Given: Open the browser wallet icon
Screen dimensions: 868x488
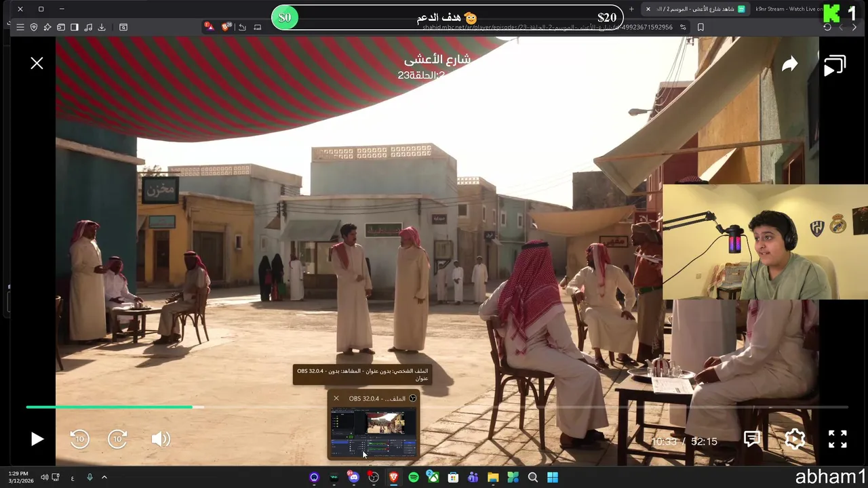Looking at the screenshot, I should pyautogui.click(x=61, y=27).
